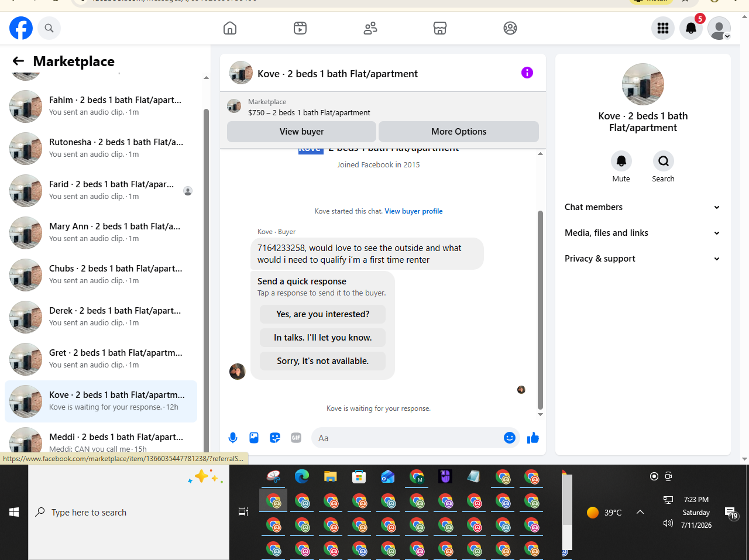749x560 pixels.
Task: Open the emoji picker smiley
Action: (x=510, y=438)
